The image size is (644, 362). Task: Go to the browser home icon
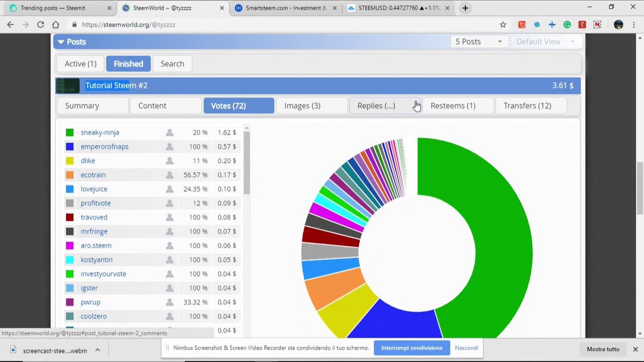coord(55,25)
